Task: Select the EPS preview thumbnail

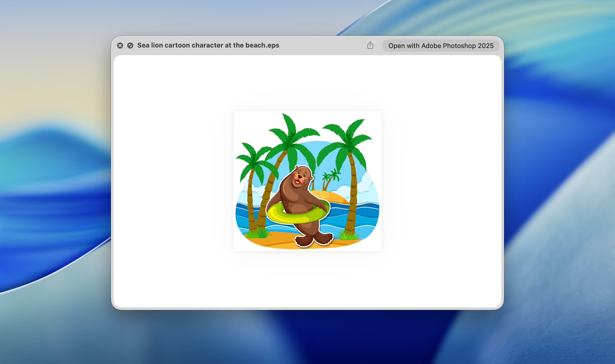Action: [x=307, y=180]
